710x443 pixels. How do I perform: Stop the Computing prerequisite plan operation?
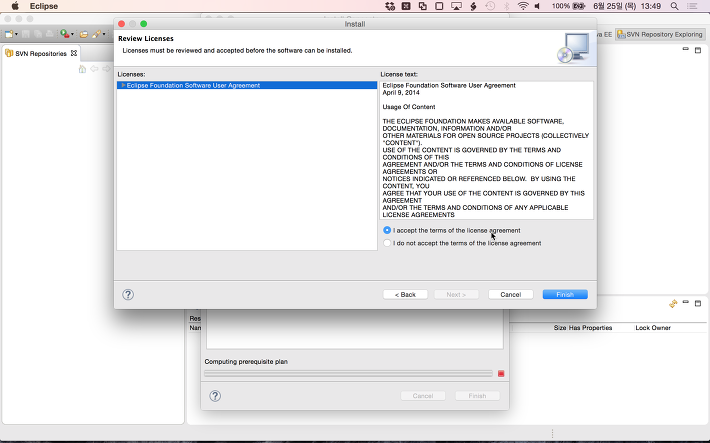coord(501,374)
